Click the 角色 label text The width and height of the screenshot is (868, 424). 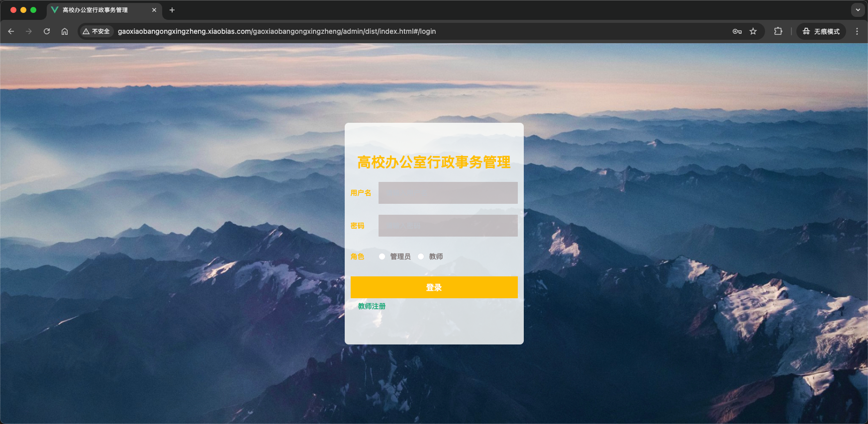pyautogui.click(x=357, y=256)
